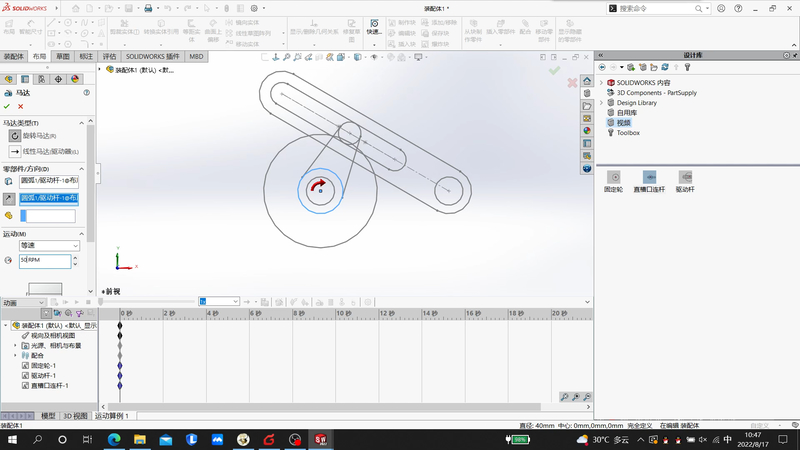Switch to the 标注 ribbon tab
Viewport: 800px width, 450px height.
pos(86,57)
